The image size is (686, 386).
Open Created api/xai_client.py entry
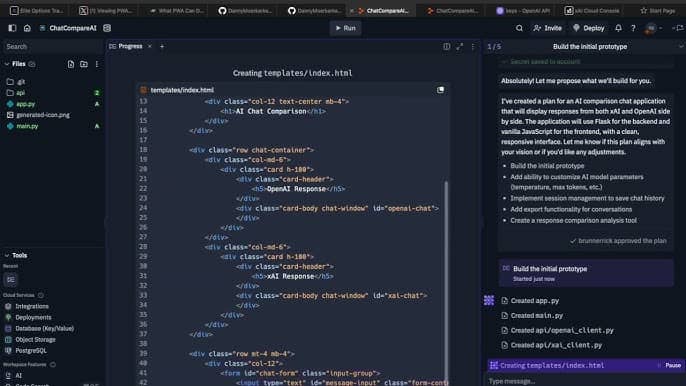point(556,345)
